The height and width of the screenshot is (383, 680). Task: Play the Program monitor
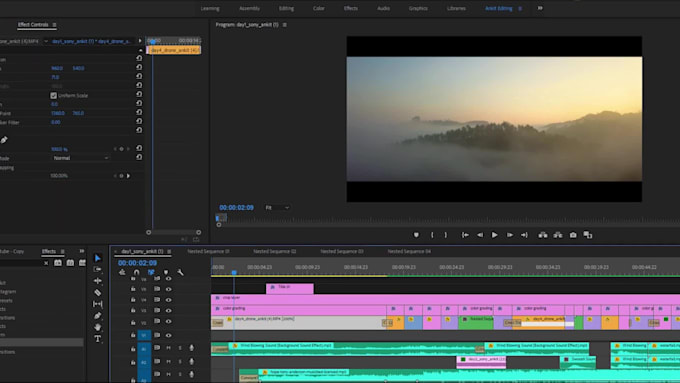pos(494,235)
